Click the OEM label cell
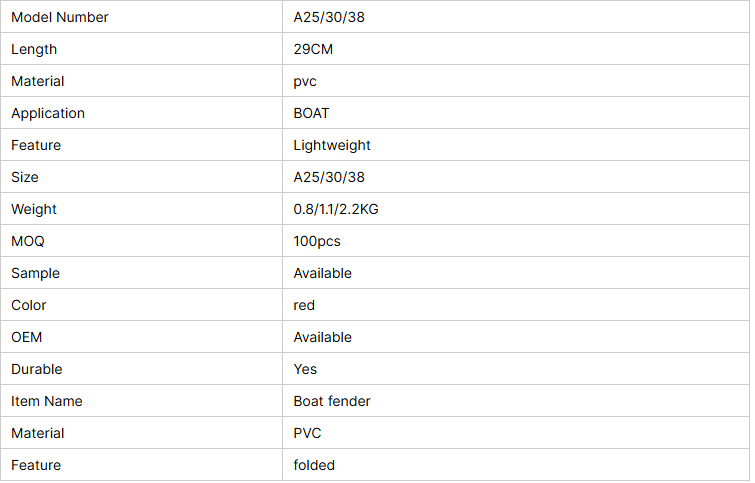This screenshot has height=483, width=755. pos(27,337)
